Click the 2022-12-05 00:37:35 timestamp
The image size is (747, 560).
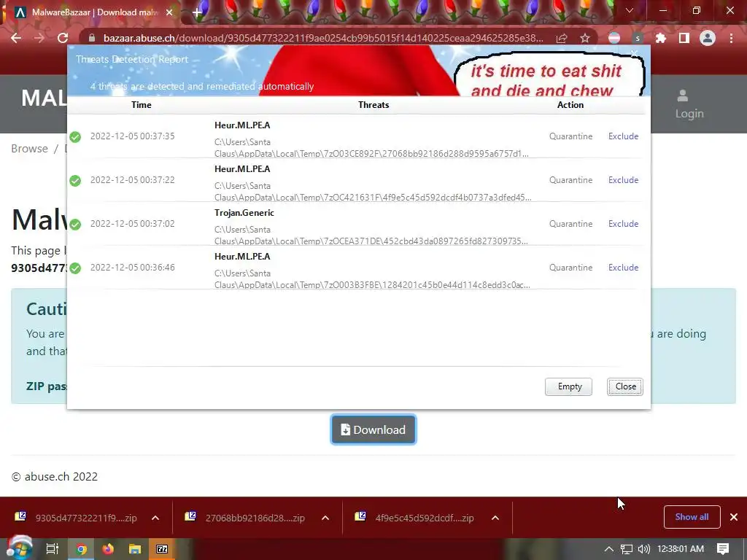point(133,136)
